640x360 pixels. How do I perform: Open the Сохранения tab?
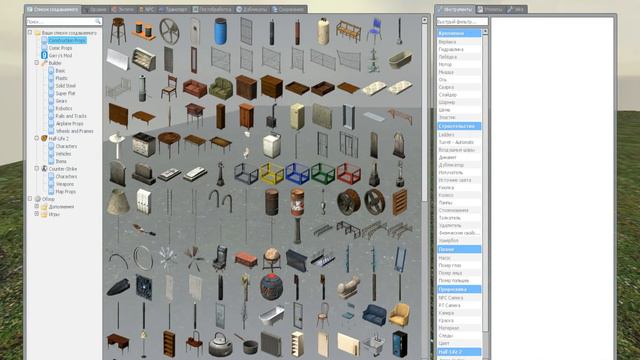click(289, 9)
